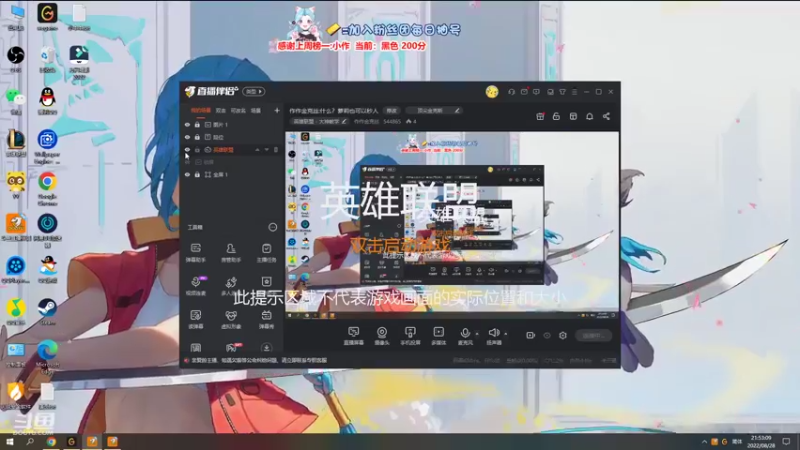Toggle the preview eye icon beside settings gear

pyautogui.click(x=547, y=335)
